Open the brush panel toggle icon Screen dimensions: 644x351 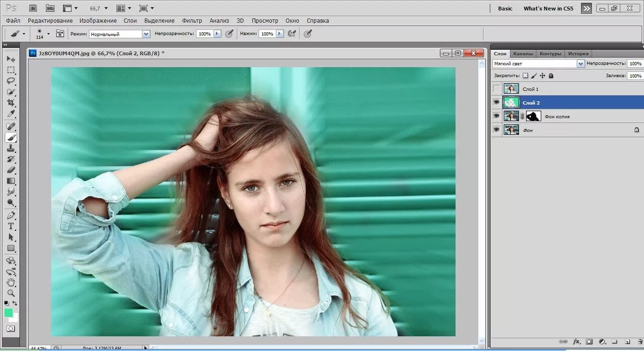point(60,34)
